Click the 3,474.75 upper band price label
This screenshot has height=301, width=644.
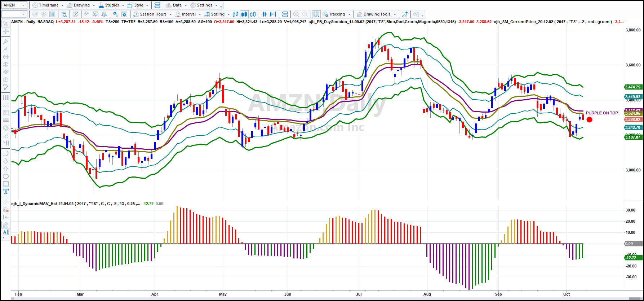[x=633, y=87]
